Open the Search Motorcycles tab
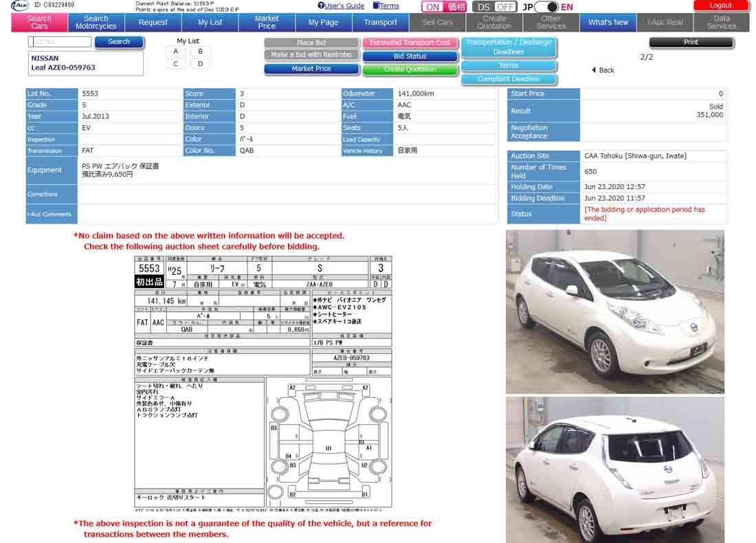This screenshot has height=543, width=756. (x=96, y=22)
